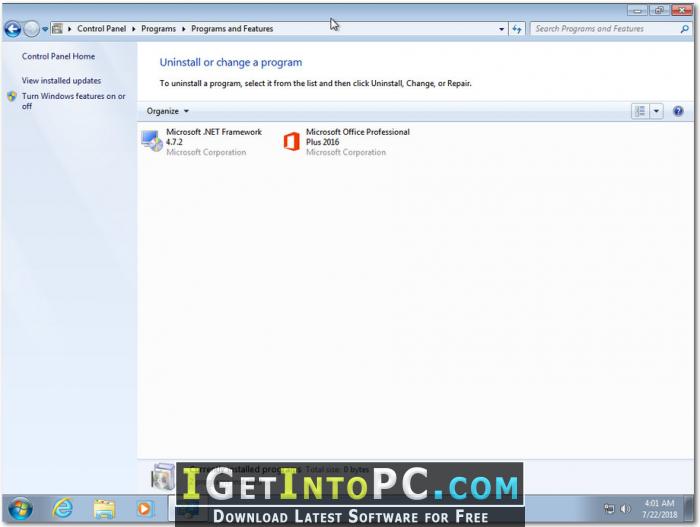Screen dimensions: 700x527
Task: Launch Windows Media Player from the taskbar
Action: 144,509
